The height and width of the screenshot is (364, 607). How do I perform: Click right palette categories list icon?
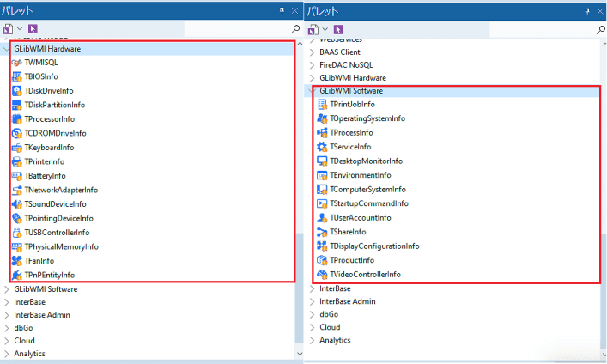[x=313, y=29]
